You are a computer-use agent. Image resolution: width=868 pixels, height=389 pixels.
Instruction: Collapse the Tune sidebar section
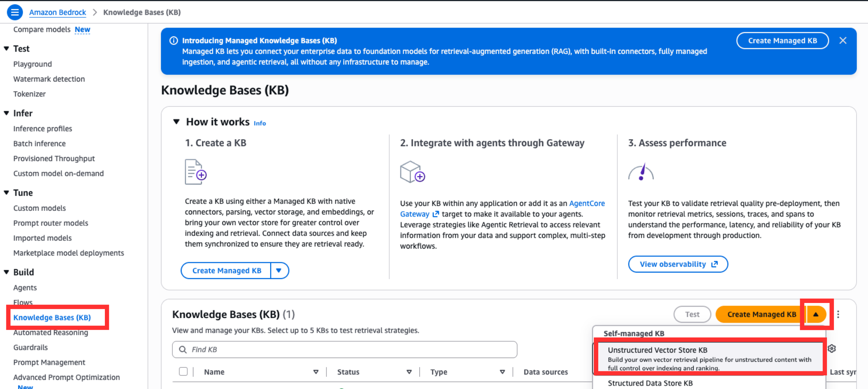6,193
